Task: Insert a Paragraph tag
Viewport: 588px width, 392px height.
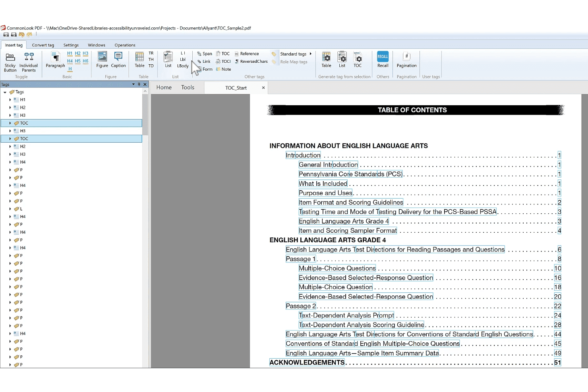Action: click(55, 60)
